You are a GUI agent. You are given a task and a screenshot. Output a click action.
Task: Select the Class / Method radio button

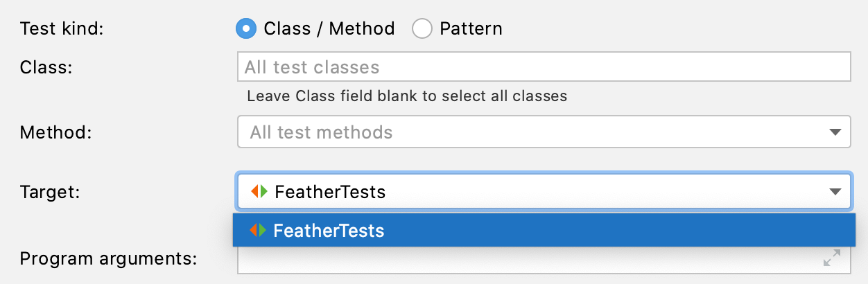pos(246,28)
